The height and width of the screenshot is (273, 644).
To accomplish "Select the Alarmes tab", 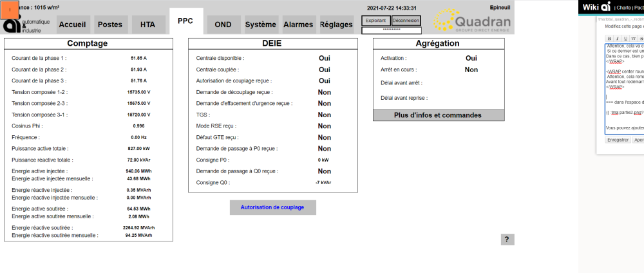I will click(x=298, y=24).
